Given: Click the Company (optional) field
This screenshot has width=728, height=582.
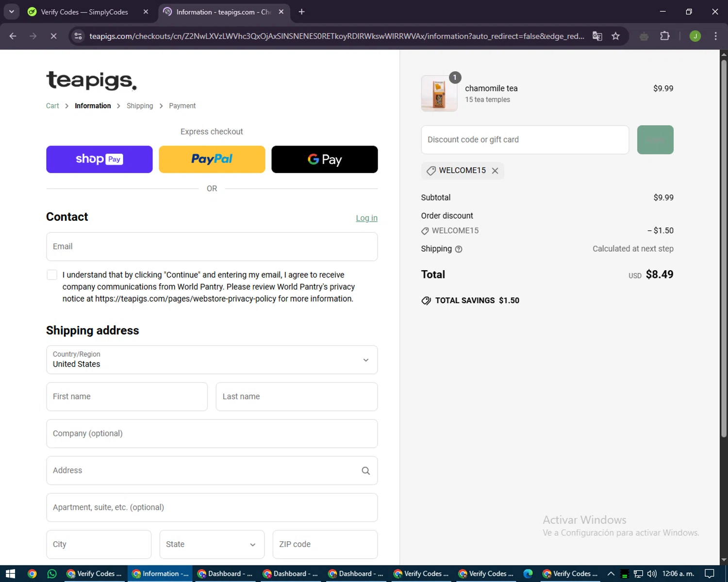Looking at the screenshot, I should 212,434.
